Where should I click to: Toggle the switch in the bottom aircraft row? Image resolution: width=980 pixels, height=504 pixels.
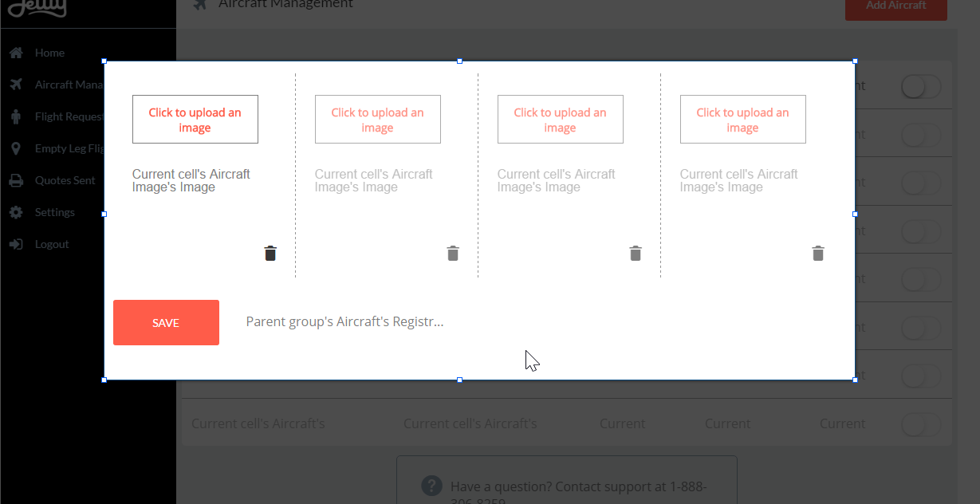click(x=921, y=424)
